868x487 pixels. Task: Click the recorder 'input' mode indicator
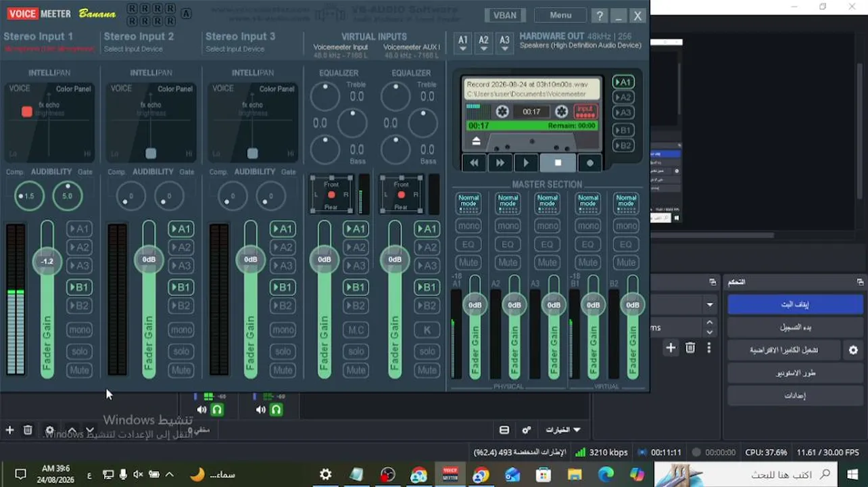[585, 112]
